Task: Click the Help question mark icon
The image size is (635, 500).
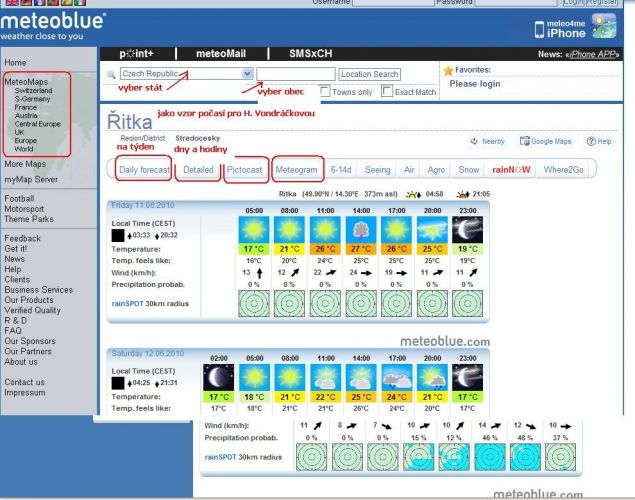Action: tap(591, 141)
